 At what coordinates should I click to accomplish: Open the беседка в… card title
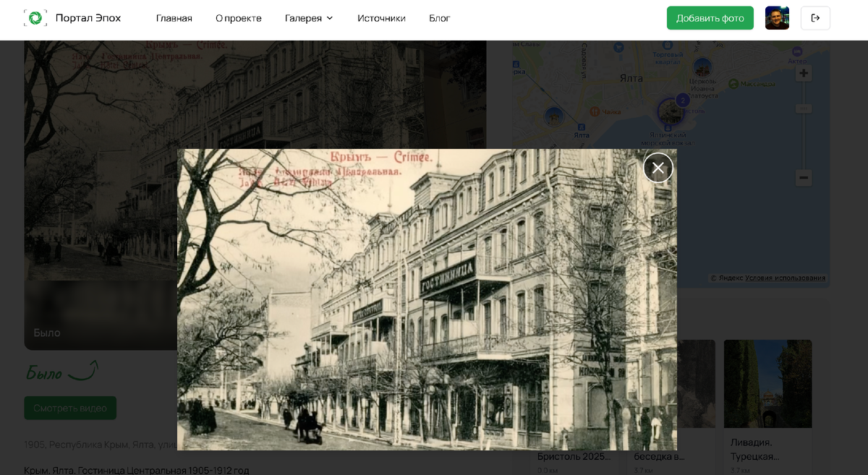coord(659,456)
